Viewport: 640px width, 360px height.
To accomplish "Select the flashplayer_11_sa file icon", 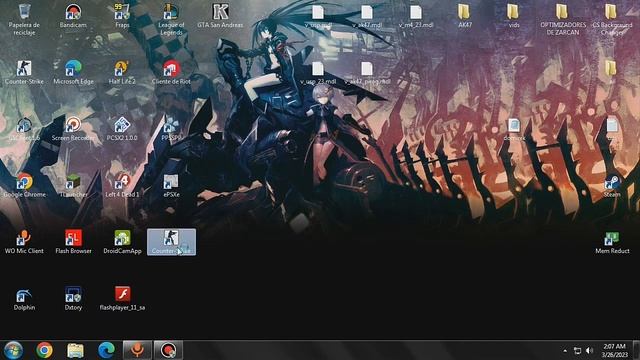I will point(122,299).
